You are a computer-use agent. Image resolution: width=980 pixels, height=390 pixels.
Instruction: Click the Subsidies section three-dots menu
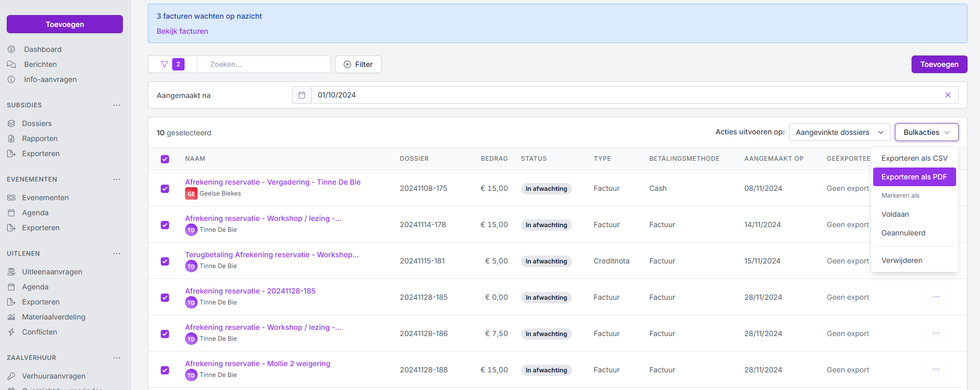[117, 105]
